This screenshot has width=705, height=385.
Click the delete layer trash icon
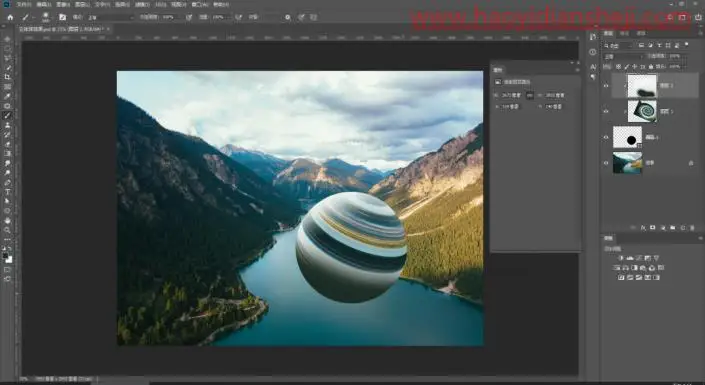point(692,228)
